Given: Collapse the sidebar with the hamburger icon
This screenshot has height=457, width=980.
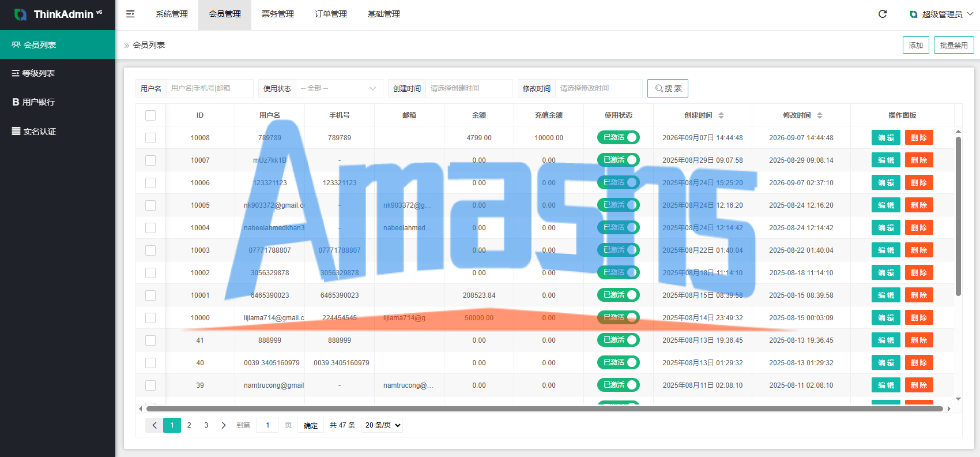Looking at the screenshot, I should [x=130, y=14].
